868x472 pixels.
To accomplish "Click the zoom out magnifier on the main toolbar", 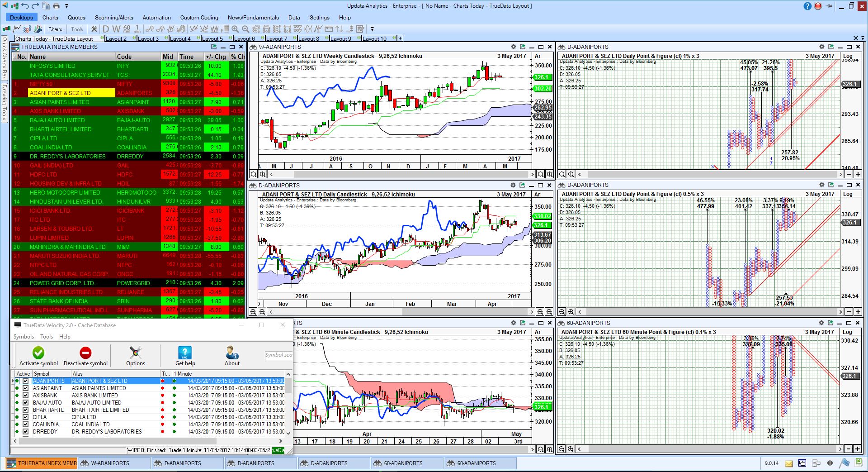I will tap(245, 29).
